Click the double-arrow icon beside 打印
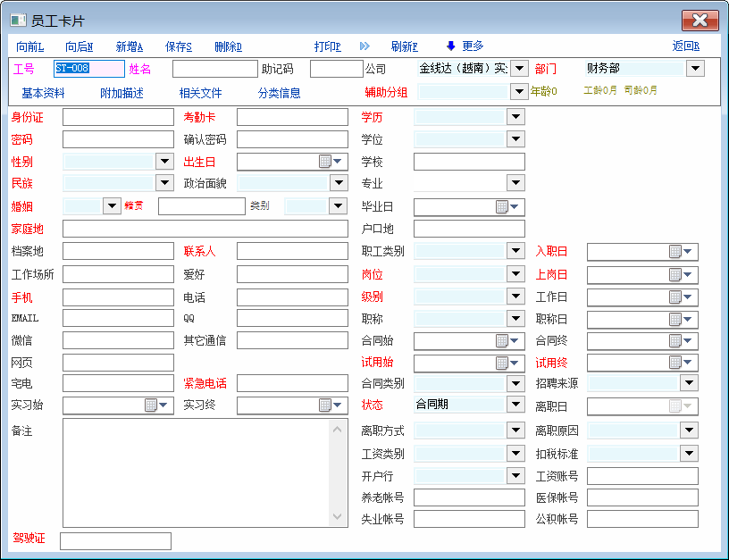 pyautogui.click(x=364, y=46)
